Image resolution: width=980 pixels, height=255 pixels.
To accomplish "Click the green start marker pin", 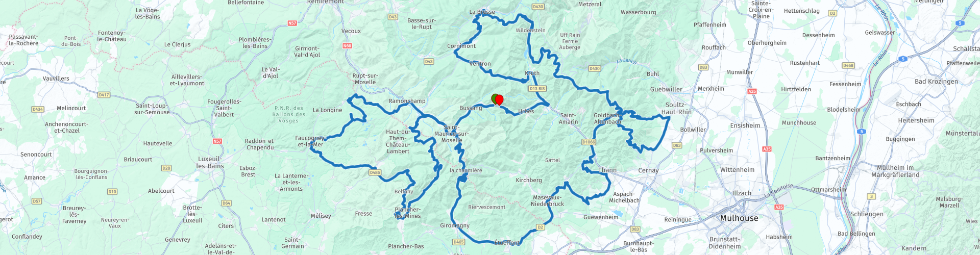I will [494, 99].
